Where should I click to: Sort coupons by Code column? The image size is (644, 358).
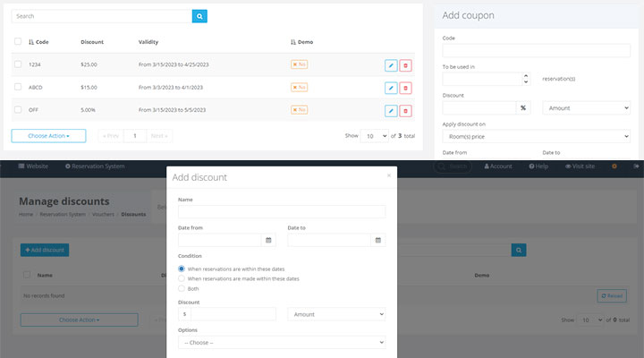[x=38, y=42]
